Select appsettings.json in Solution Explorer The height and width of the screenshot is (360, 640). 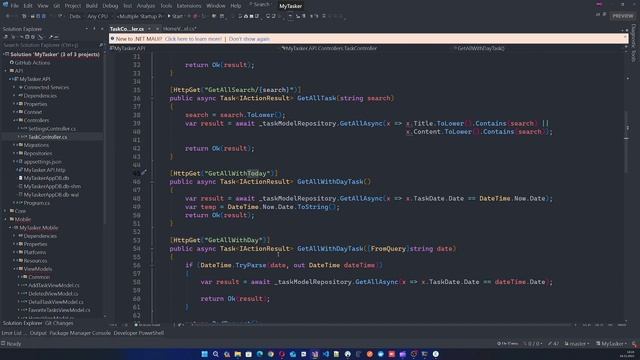(42, 162)
